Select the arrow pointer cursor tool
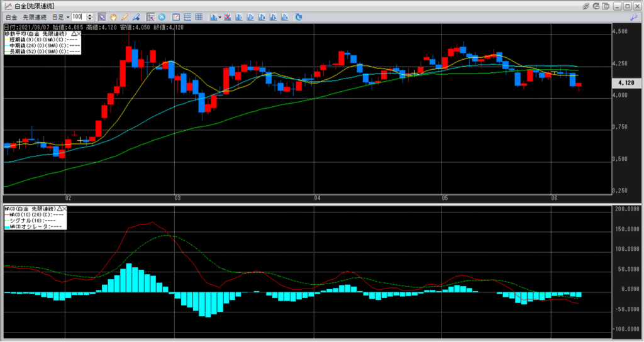This screenshot has height=342, width=644. pyautogui.click(x=102, y=16)
